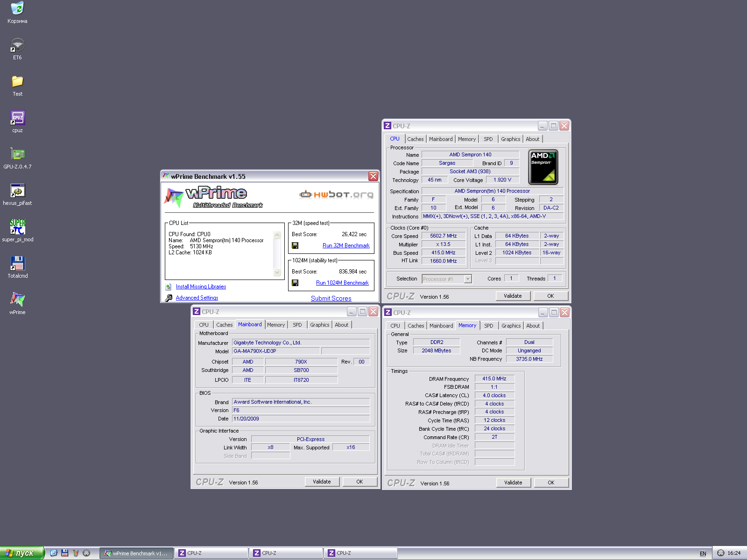Open the processor Selection dropdown in CPU-Z
The height and width of the screenshot is (560, 747).
point(468,279)
